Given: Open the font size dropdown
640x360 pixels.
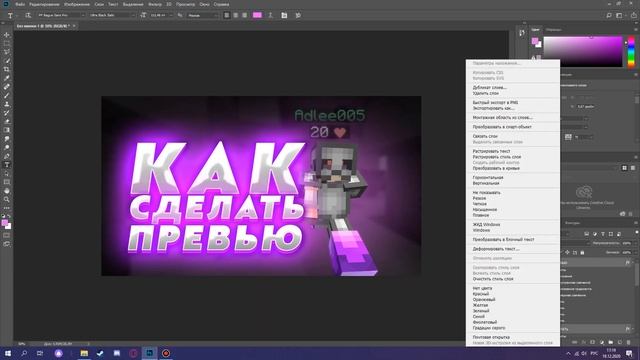Looking at the screenshot, I should coord(160,15).
